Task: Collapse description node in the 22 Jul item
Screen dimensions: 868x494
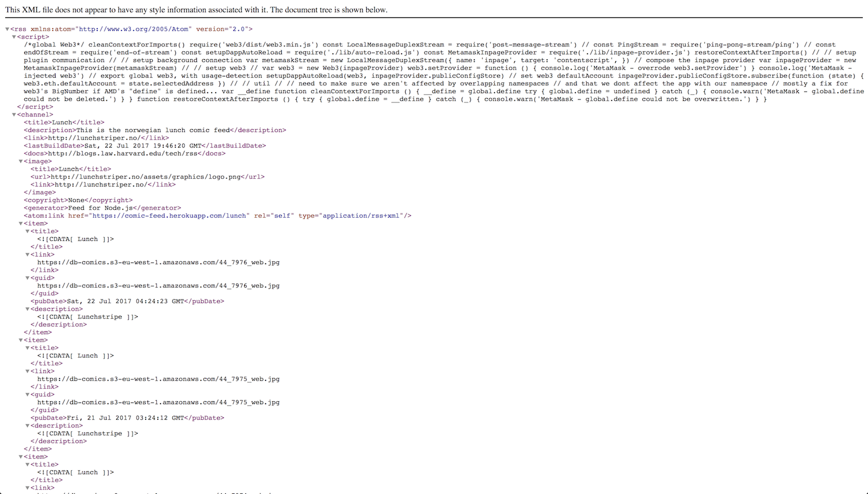Action: pos(28,309)
